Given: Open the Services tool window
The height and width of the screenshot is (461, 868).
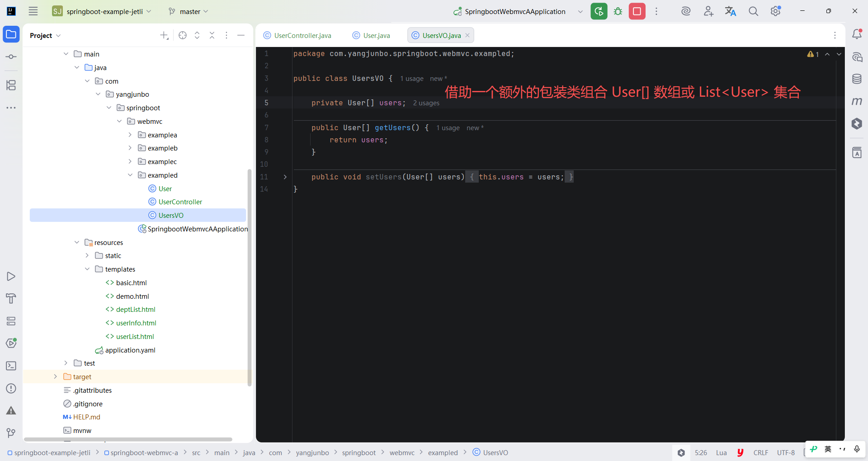Looking at the screenshot, I should pos(11,321).
